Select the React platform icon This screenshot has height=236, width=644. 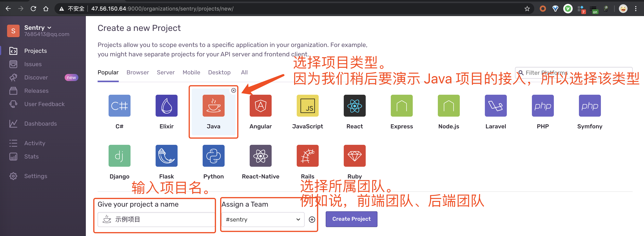pos(355,105)
